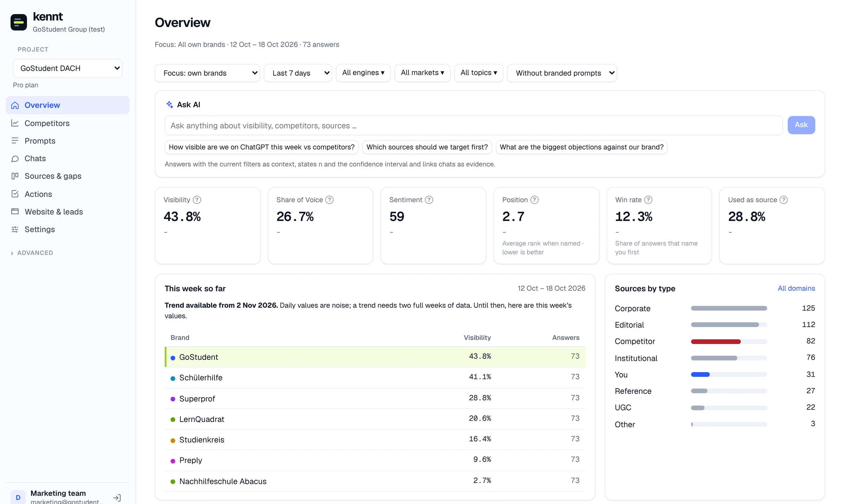Viewport: 844px width, 504px height.
Task: Show the Visibility help tooltip icon
Action: click(x=197, y=200)
